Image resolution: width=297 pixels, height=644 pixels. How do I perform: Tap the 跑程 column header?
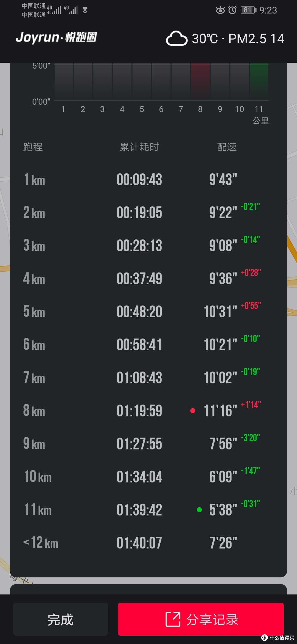click(x=33, y=147)
